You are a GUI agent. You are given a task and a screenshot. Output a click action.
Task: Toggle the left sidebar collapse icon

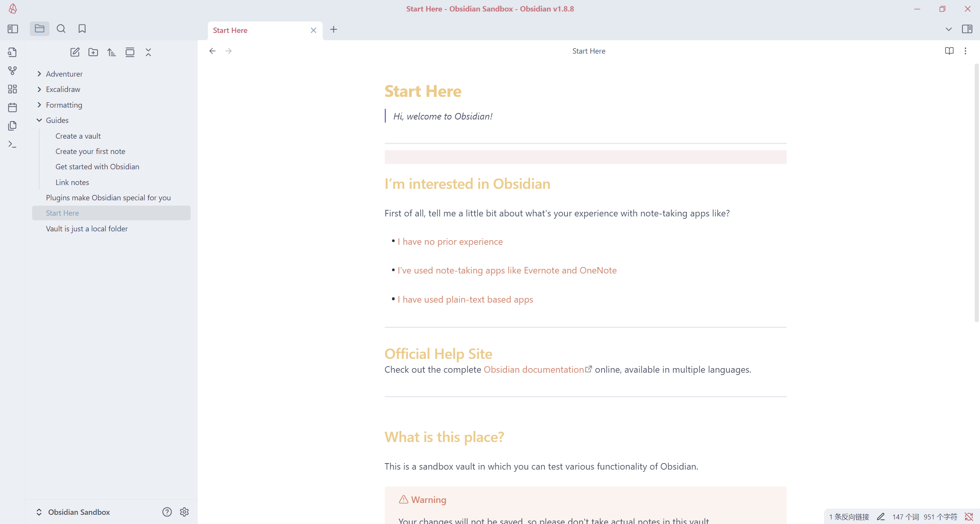click(x=13, y=29)
